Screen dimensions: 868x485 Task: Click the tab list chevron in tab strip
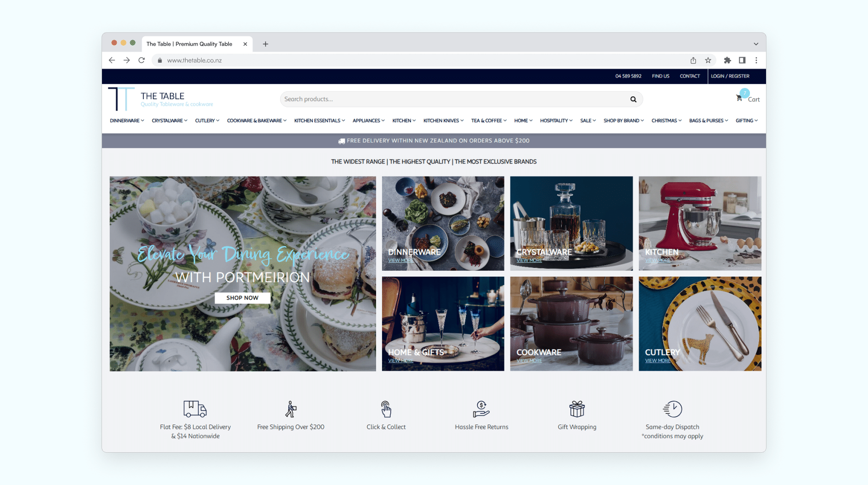point(756,44)
